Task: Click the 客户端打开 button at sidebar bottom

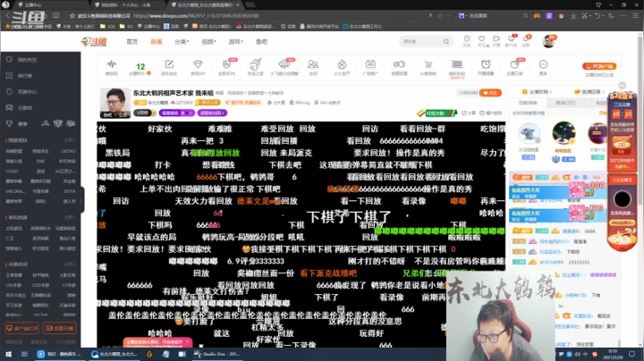Action: click(21, 328)
